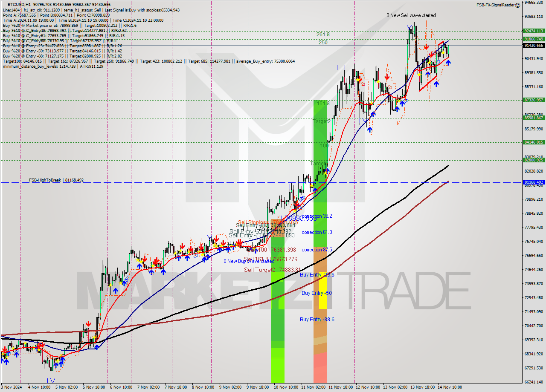
Task: Click the FSB-FX-SignalReader expert label
Action: (x=495, y=5)
